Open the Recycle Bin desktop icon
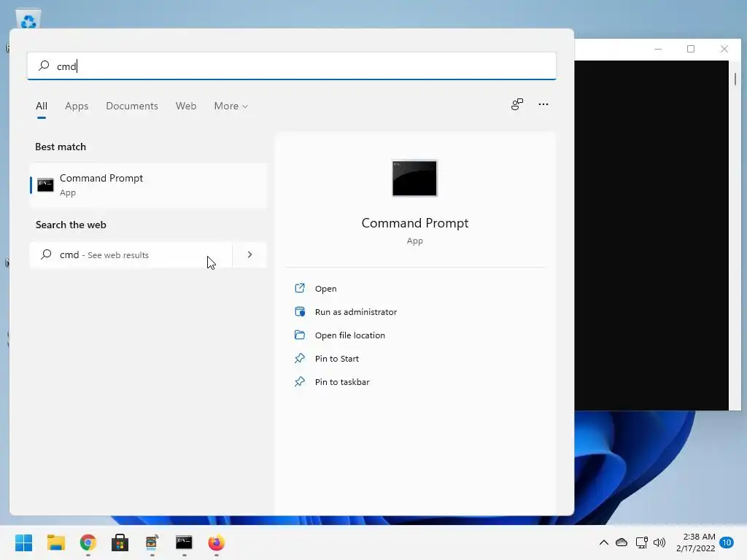 click(28, 20)
